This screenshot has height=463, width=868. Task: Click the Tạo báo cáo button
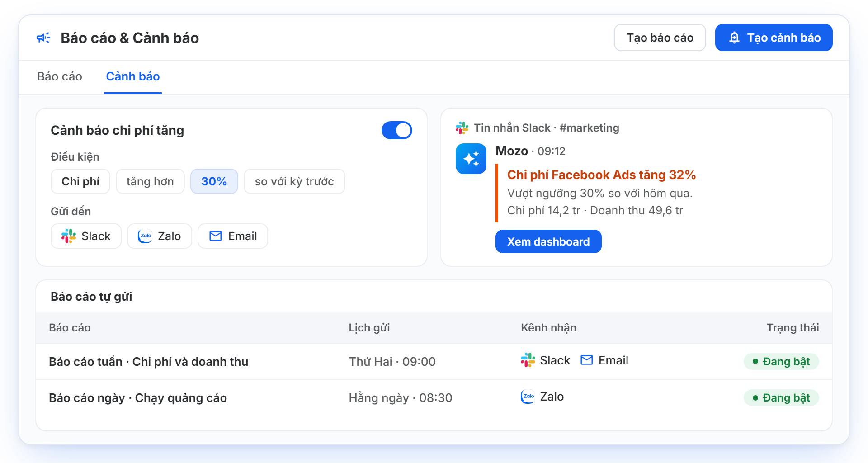pos(660,38)
